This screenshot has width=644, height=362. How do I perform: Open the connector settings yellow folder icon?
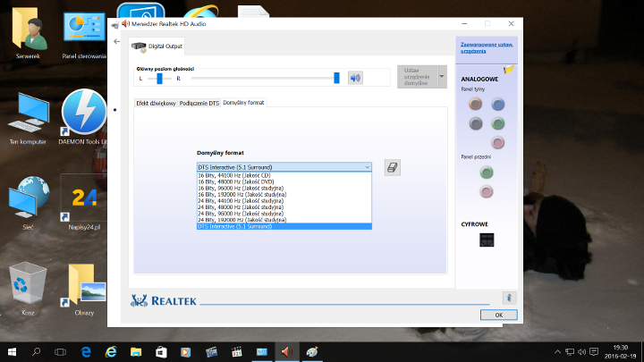click(509, 70)
